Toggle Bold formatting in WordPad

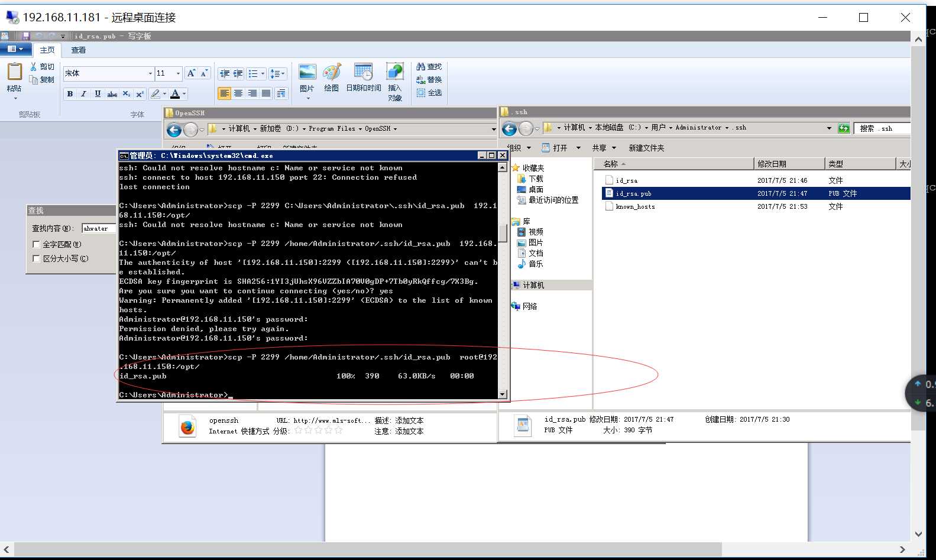[x=70, y=93]
